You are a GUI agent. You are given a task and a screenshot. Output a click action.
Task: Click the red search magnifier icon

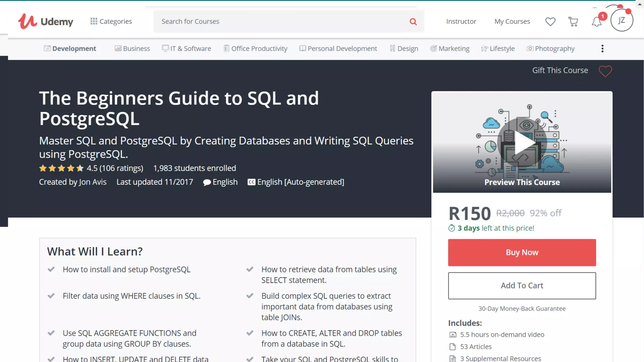coord(413,21)
